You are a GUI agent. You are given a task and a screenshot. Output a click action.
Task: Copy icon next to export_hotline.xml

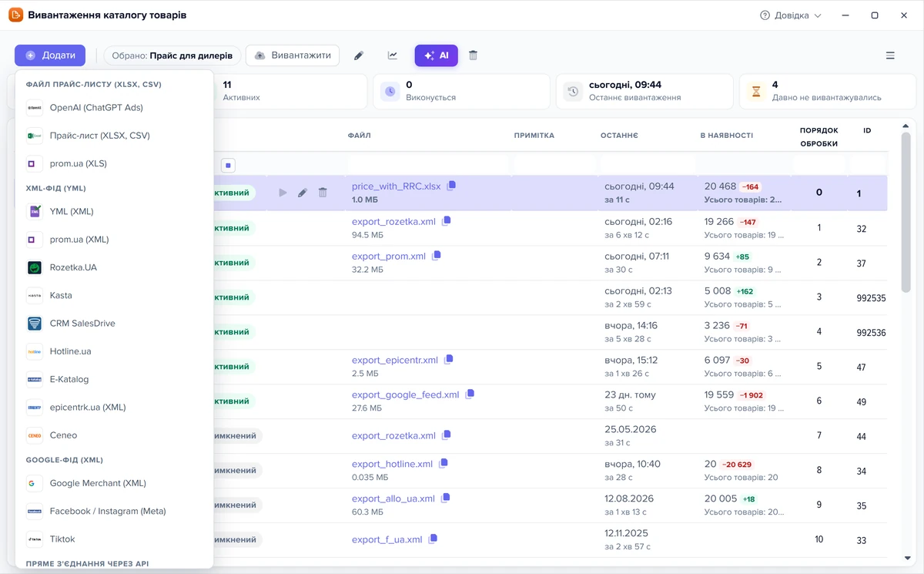tap(444, 464)
